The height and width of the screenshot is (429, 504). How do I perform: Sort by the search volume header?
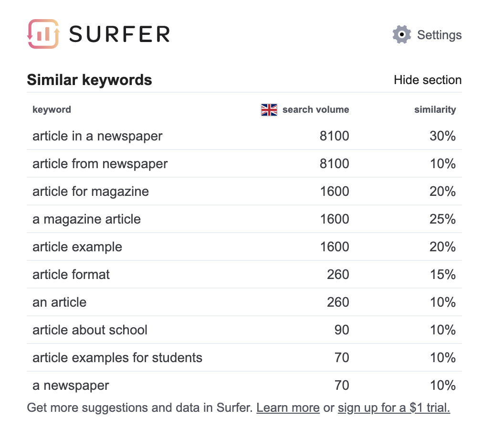click(315, 109)
